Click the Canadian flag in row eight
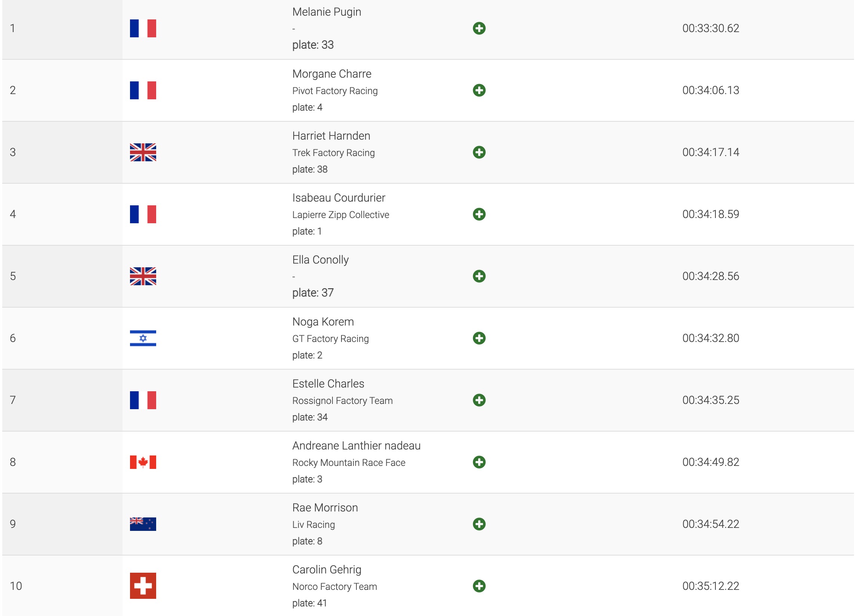 pyautogui.click(x=143, y=462)
